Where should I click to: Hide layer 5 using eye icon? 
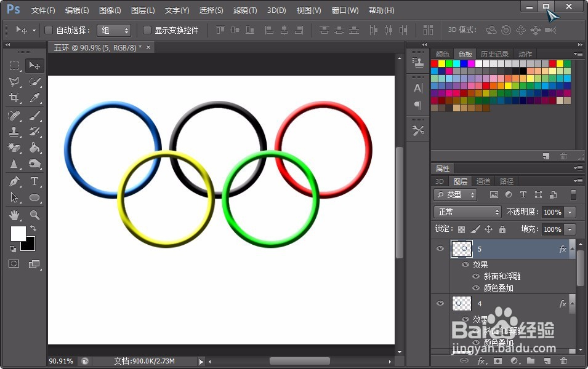[x=440, y=248]
